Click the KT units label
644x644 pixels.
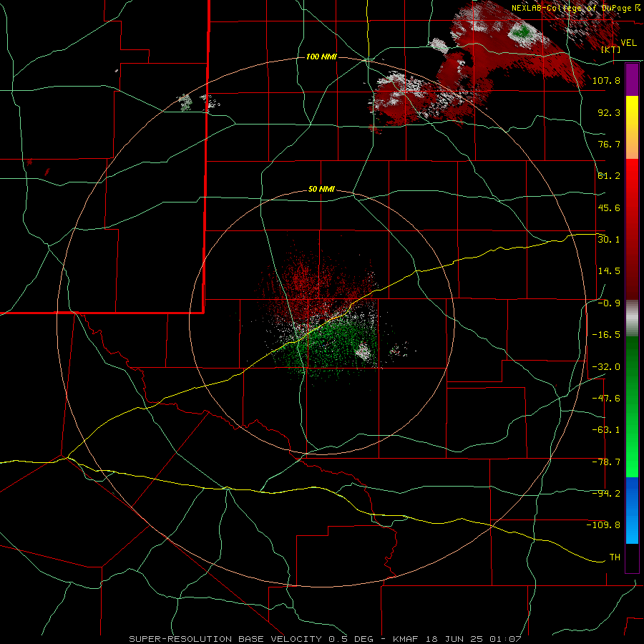[611, 49]
